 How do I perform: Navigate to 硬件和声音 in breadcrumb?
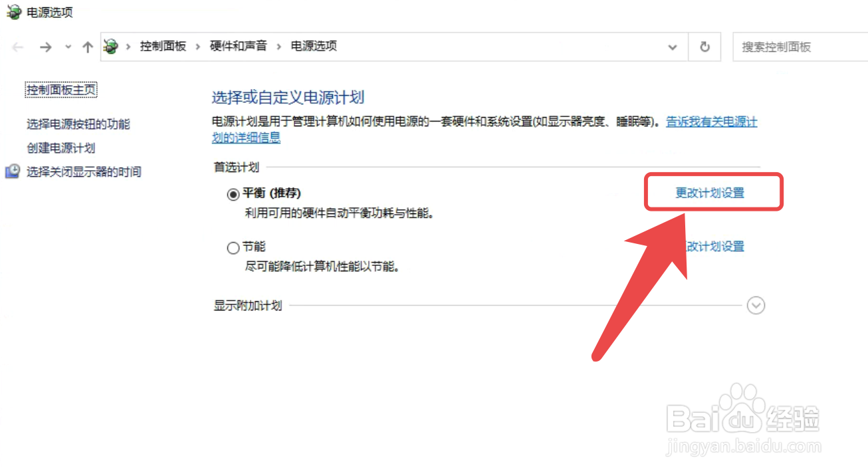(x=239, y=46)
